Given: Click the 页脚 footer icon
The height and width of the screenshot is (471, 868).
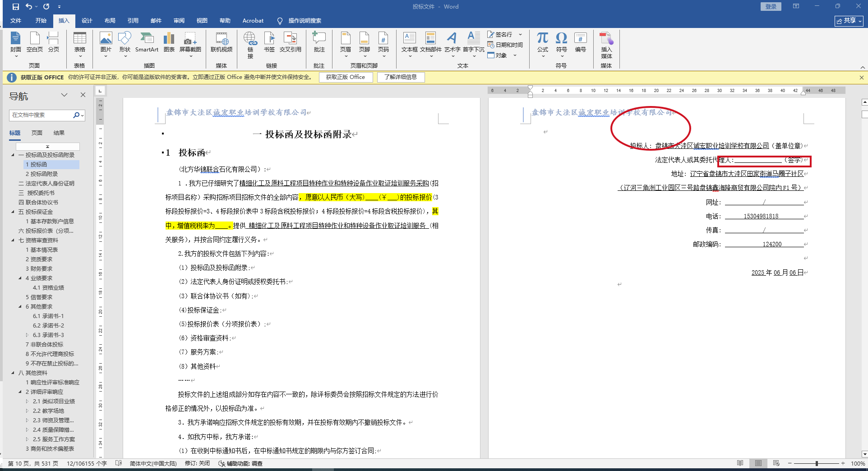Looking at the screenshot, I should point(365,39).
